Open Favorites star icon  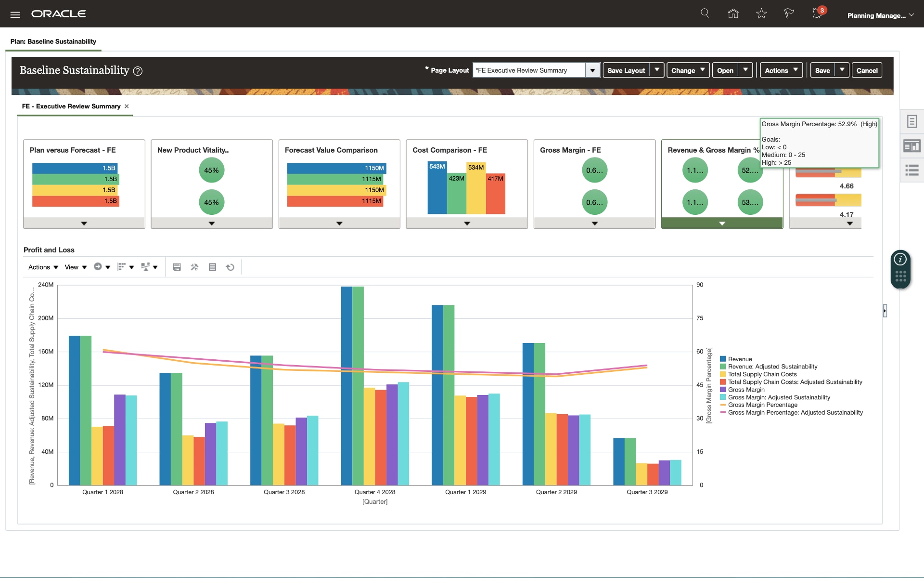pos(761,13)
